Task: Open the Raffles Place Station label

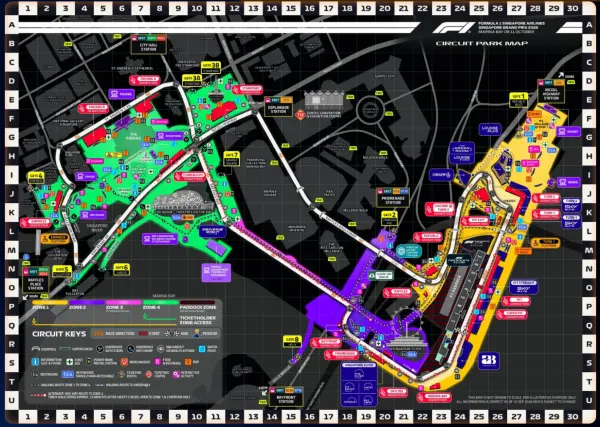Action: pyautogui.click(x=36, y=280)
